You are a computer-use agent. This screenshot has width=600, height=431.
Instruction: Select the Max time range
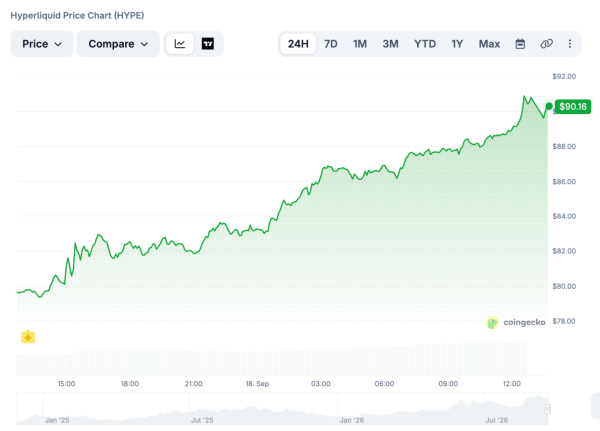tap(489, 44)
